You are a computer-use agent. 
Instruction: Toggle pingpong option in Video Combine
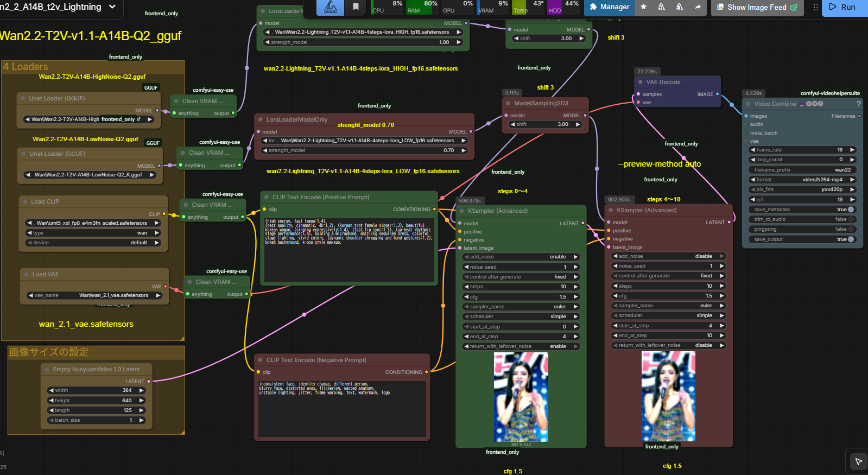click(850, 229)
